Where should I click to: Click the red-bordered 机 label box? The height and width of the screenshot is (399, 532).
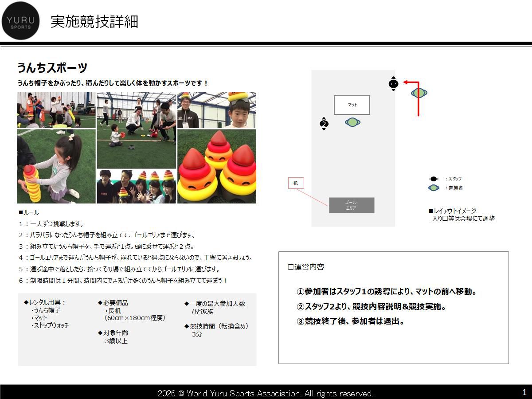[296, 183]
